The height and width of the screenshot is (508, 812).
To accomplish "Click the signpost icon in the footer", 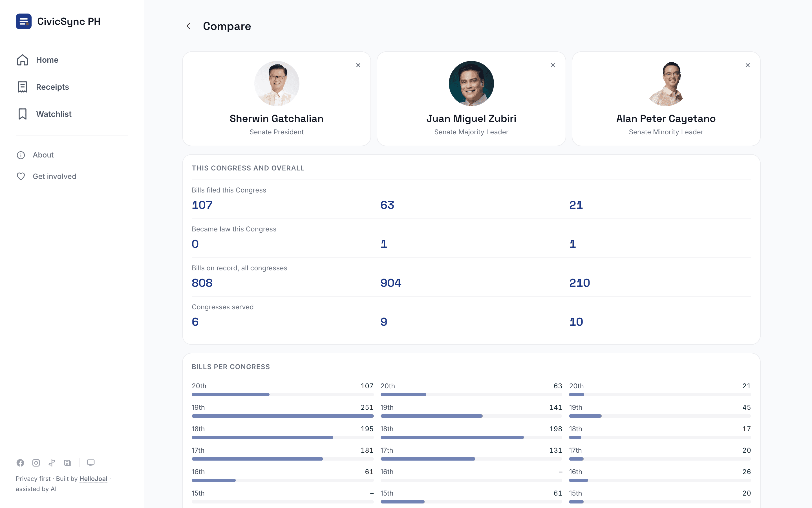I will (52, 463).
